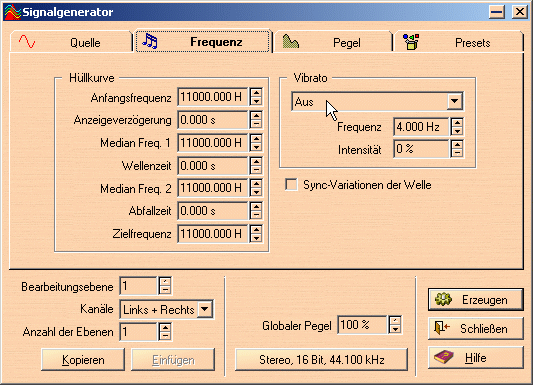The height and width of the screenshot is (385, 533).
Task: Click into the Anfangsfrequenz field
Action: tap(212, 97)
